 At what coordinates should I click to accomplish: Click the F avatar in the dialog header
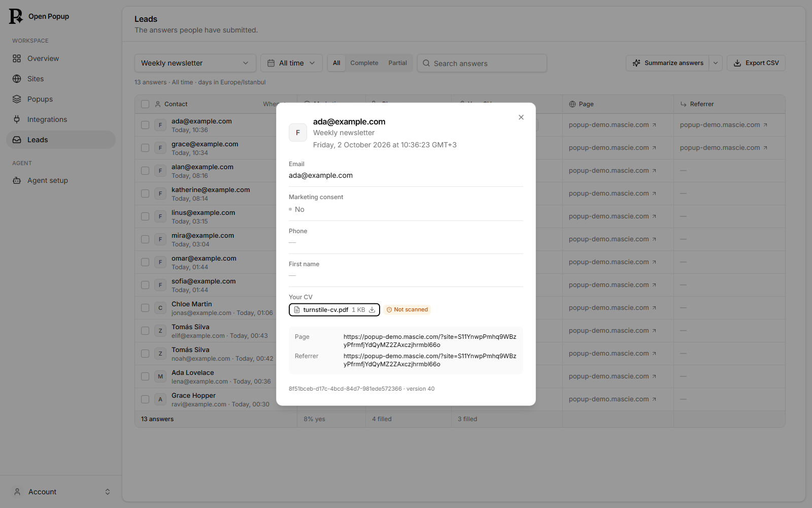tap(298, 133)
